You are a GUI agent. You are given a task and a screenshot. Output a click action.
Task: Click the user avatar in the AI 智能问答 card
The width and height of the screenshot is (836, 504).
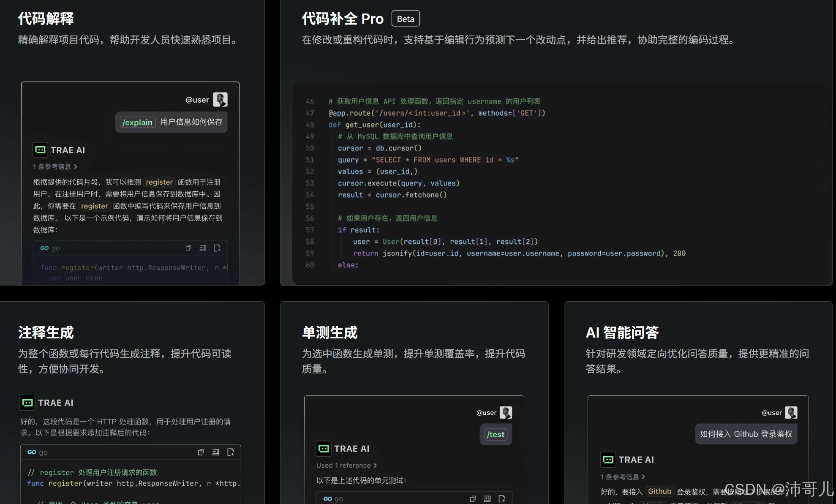click(x=791, y=412)
